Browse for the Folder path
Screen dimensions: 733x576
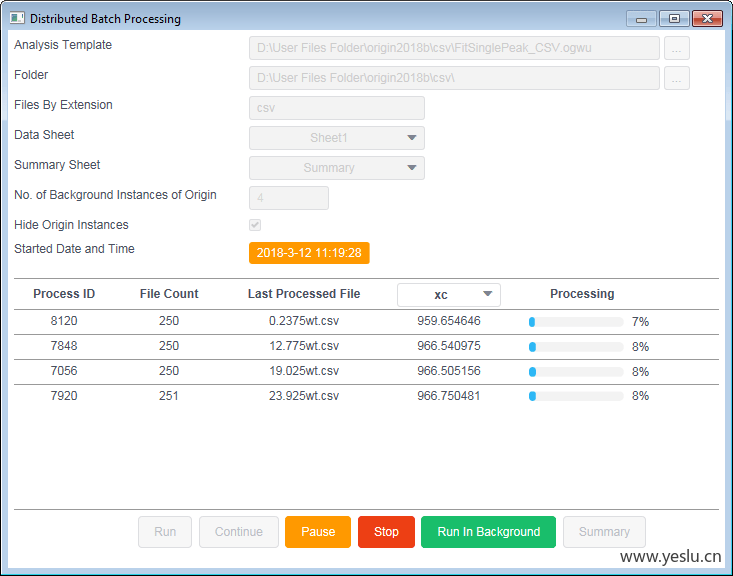tap(676, 78)
